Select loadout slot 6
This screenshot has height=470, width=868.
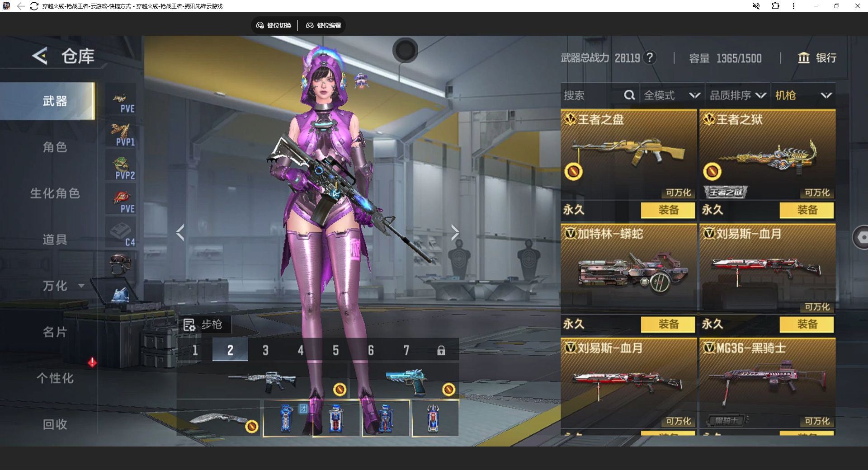coord(371,350)
